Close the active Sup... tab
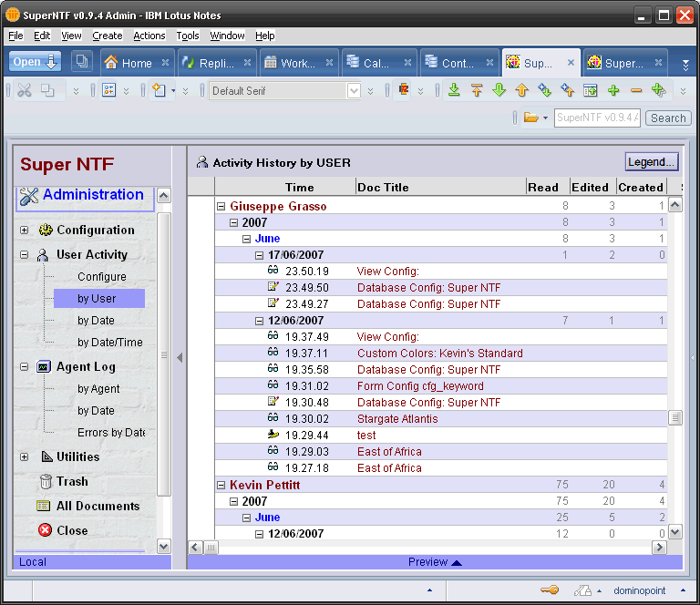This screenshot has height=605, width=700. click(x=571, y=63)
